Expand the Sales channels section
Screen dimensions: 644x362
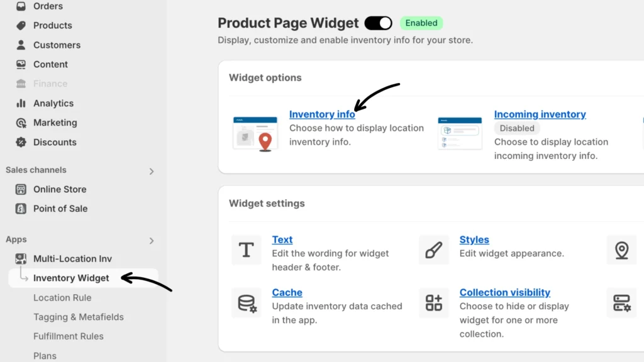pyautogui.click(x=151, y=171)
